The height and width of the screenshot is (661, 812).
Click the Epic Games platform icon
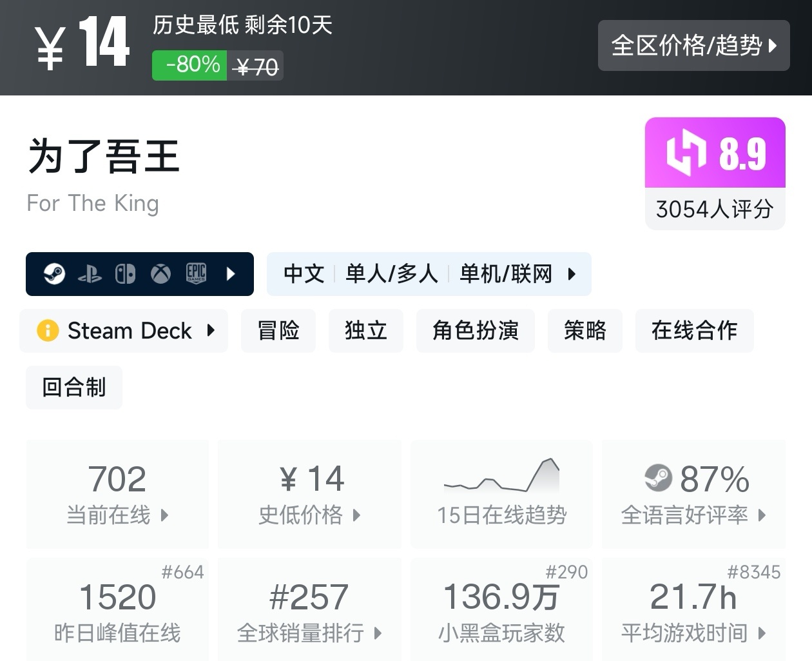click(x=196, y=274)
